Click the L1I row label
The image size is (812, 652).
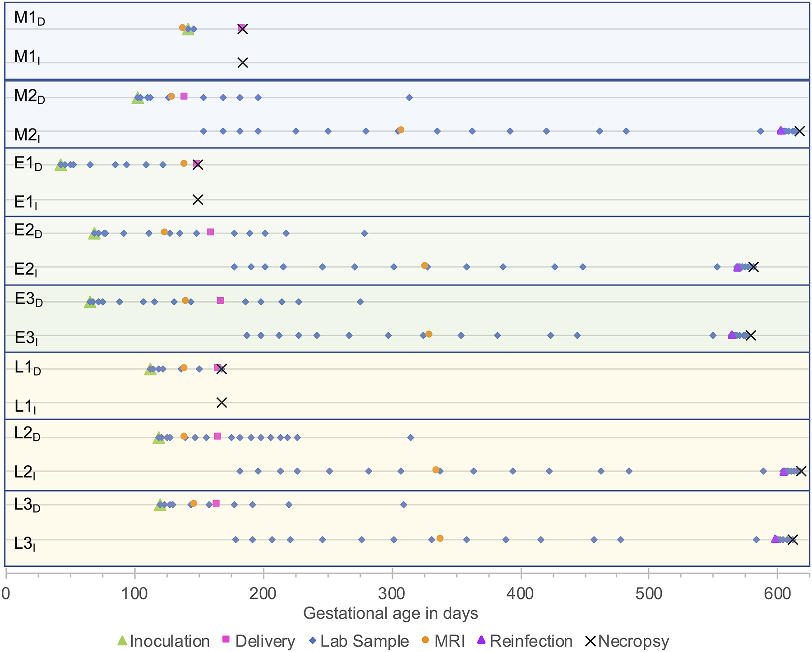(25, 406)
